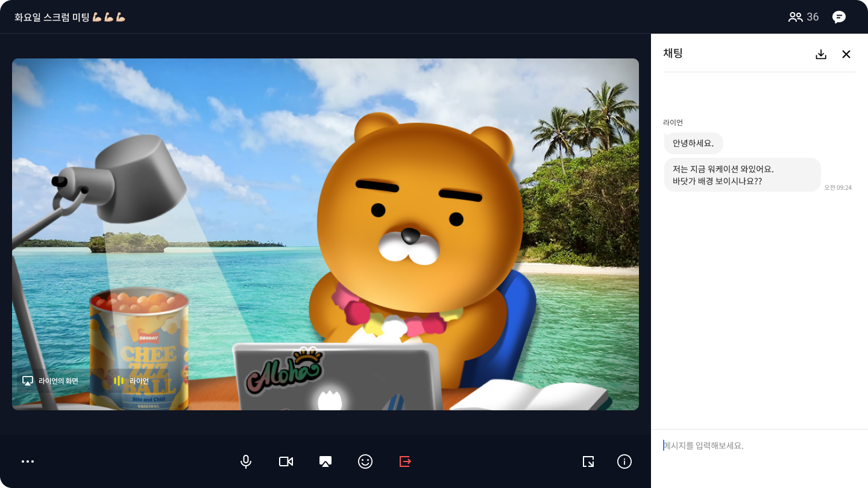Open participants list showing 36
The width and height of the screenshot is (868, 488).
[x=804, y=17]
